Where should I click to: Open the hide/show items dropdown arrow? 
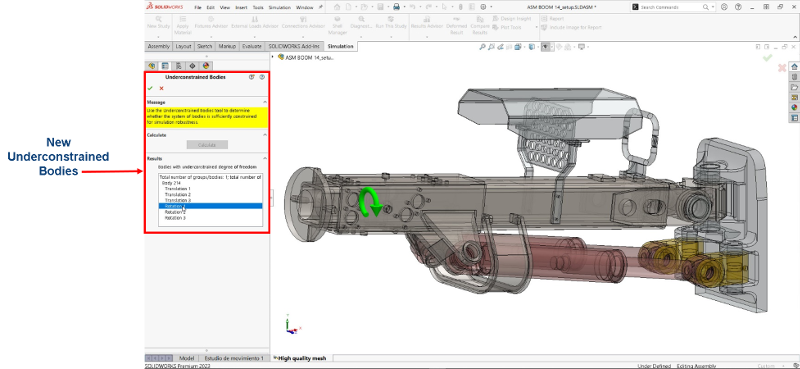tap(552, 47)
